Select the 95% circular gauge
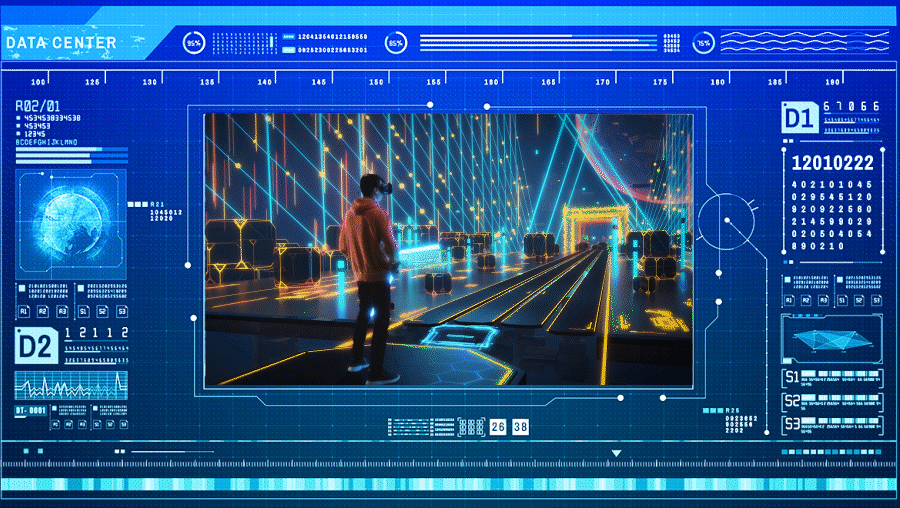900x508 pixels. pos(194,43)
